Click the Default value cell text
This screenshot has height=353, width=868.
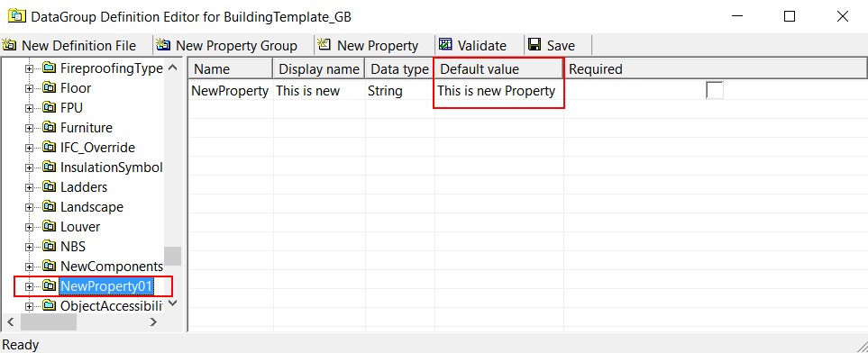pyautogui.click(x=496, y=91)
